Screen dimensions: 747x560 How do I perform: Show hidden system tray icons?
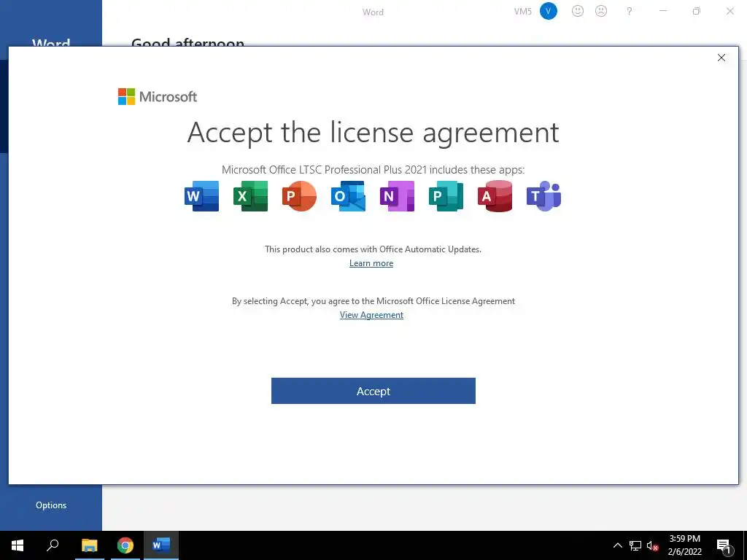617,545
